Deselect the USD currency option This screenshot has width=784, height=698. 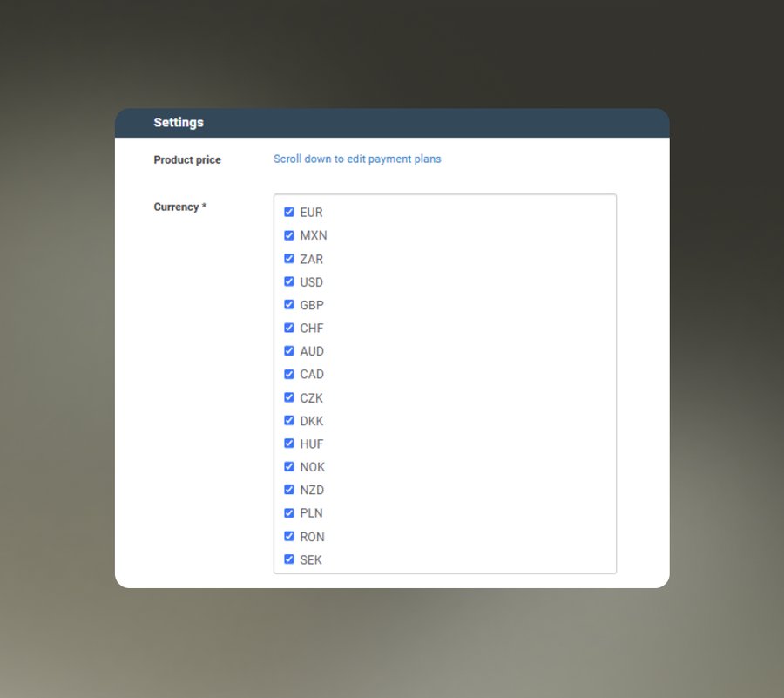[x=289, y=281]
